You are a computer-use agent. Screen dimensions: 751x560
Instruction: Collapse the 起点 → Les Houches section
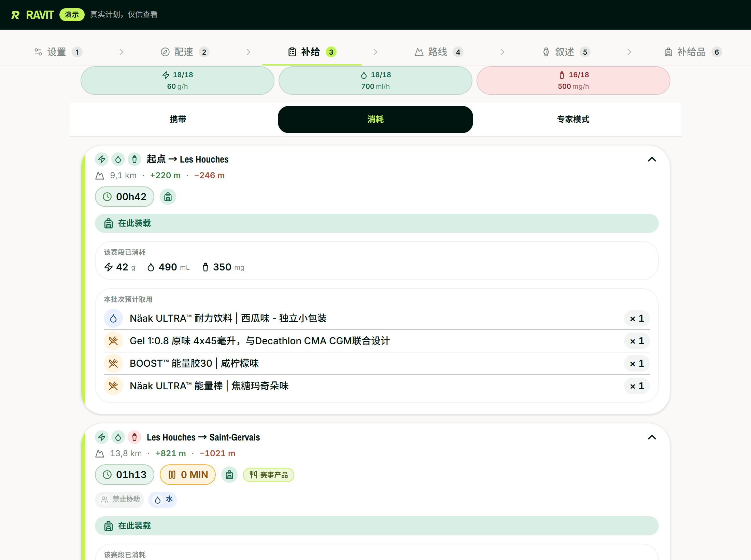pos(652,159)
